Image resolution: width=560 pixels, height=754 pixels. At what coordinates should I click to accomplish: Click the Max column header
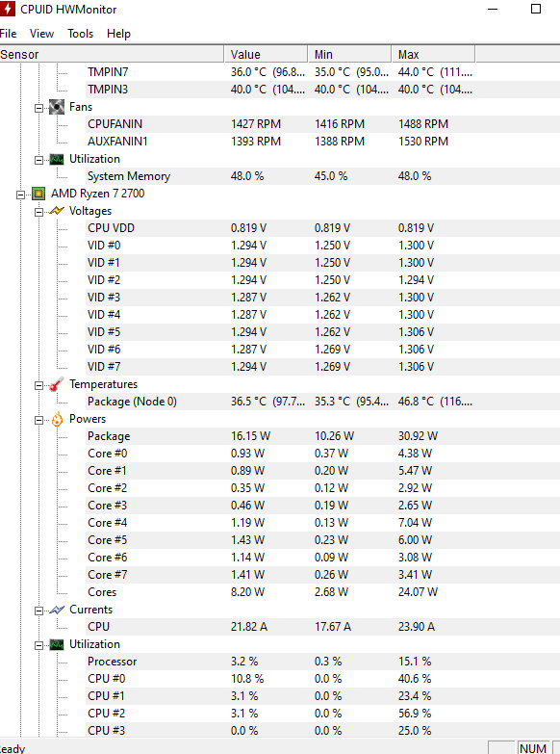point(433,54)
